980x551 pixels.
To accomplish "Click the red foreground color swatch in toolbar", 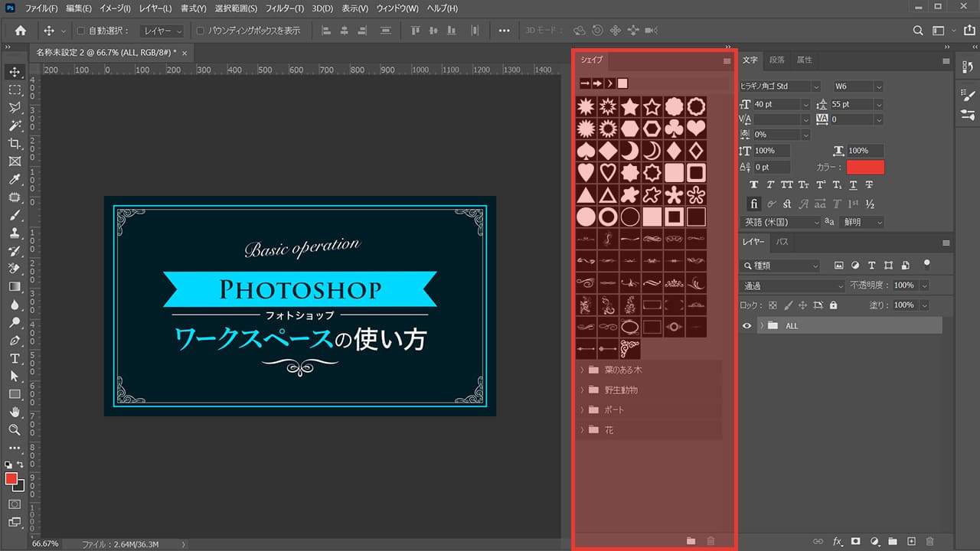I will pyautogui.click(x=11, y=478).
